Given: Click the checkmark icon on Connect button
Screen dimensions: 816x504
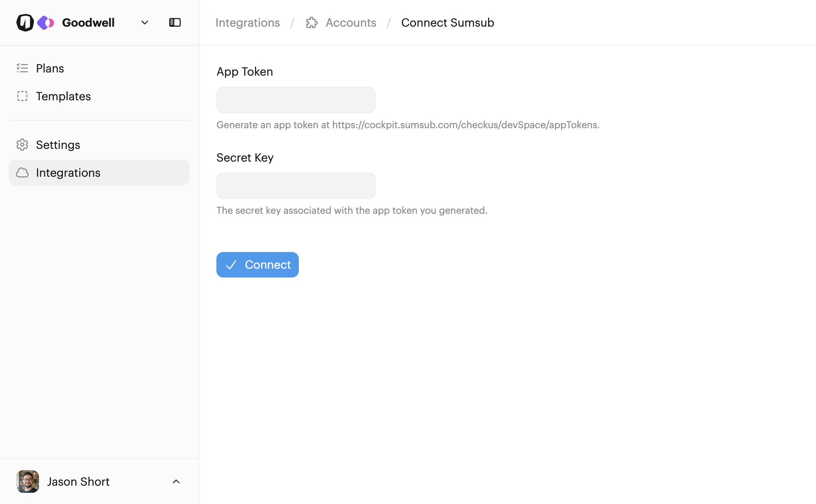Looking at the screenshot, I should [231, 265].
